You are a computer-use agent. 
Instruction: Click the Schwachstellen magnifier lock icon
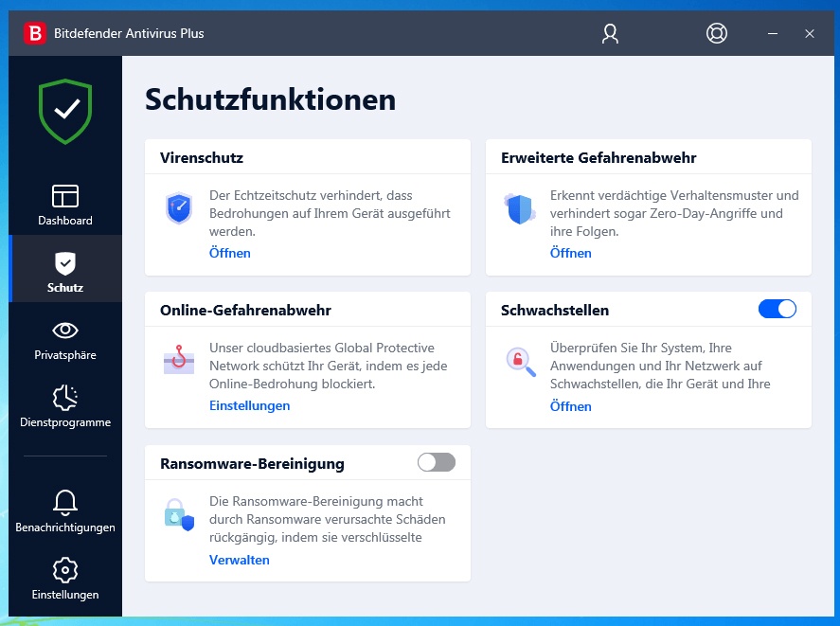521,362
